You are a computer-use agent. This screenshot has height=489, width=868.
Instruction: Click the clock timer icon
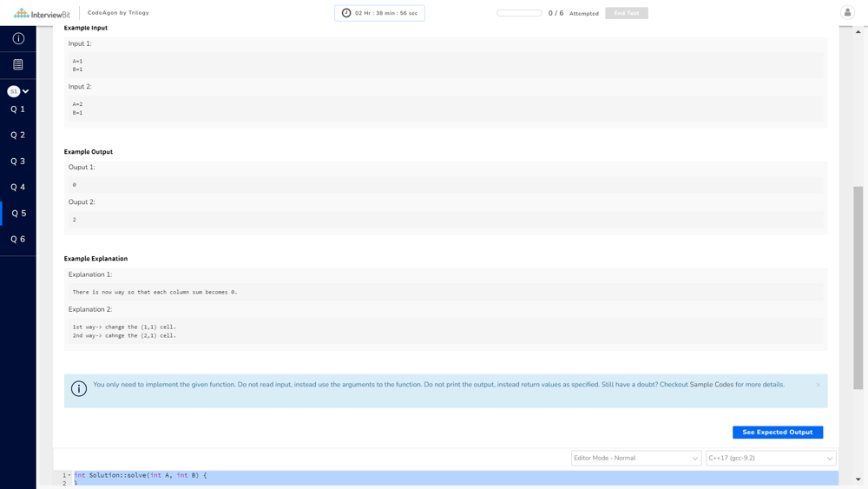click(346, 13)
